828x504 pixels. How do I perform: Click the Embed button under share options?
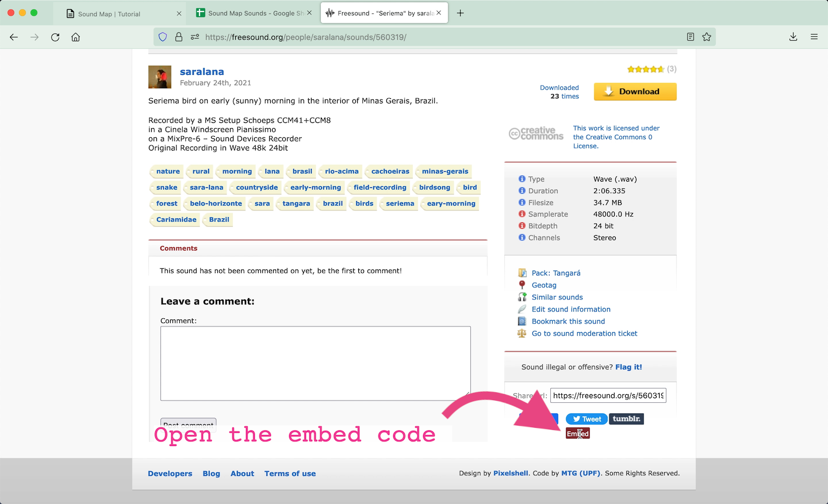(578, 433)
